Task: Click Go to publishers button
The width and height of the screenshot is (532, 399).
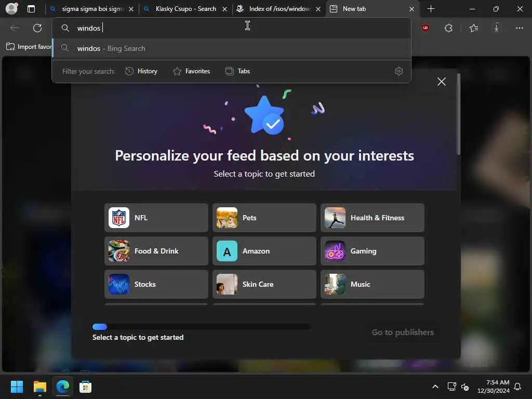Action: click(403, 332)
